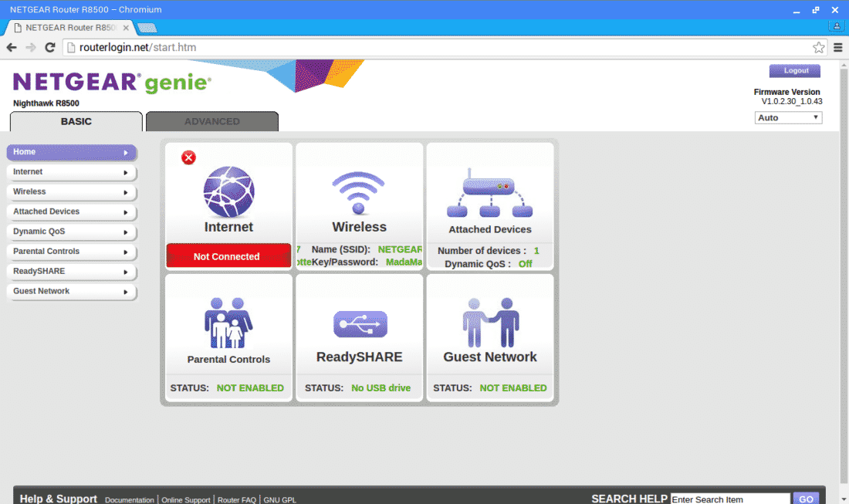The width and height of the screenshot is (849, 504).
Task: Select Dynamic QoS in the sidebar menu
Action: coord(72,232)
